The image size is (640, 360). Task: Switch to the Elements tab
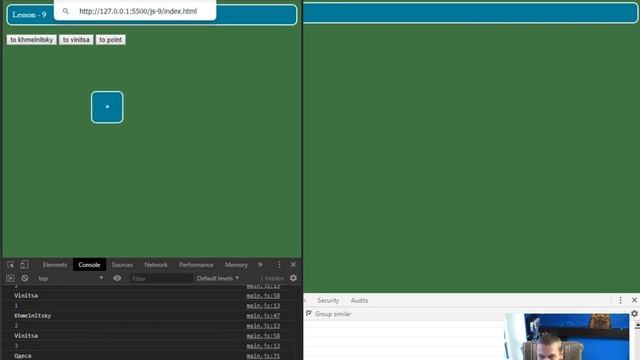click(x=55, y=265)
